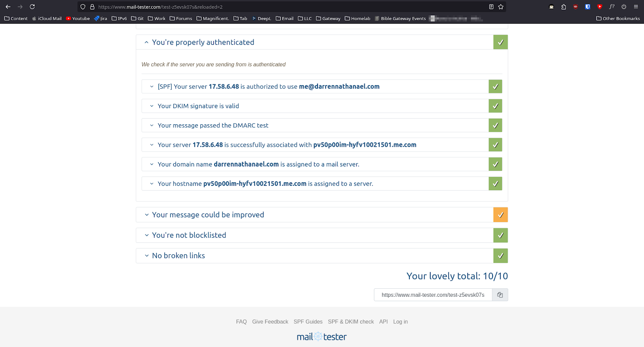644x347 pixels.
Task: Open the Firefox hamburger menu
Action: tap(636, 7)
